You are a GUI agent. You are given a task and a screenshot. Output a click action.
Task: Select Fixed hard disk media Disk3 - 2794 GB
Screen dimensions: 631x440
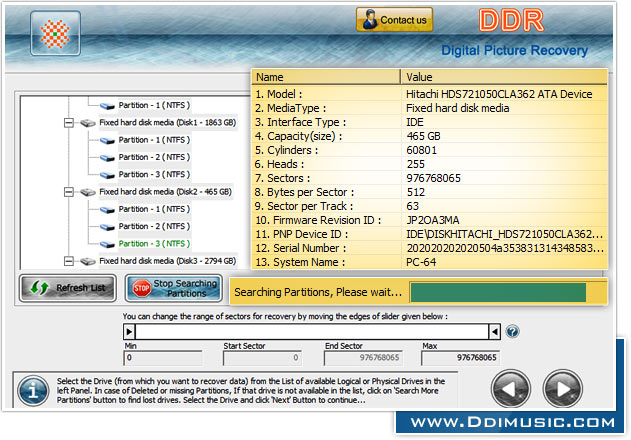pyautogui.click(x=167, y=261)
